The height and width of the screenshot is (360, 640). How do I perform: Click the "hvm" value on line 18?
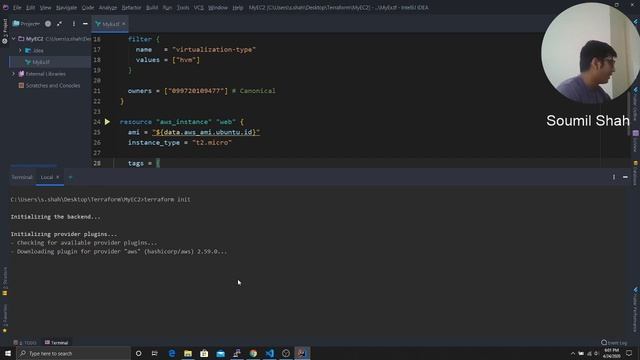186,60
